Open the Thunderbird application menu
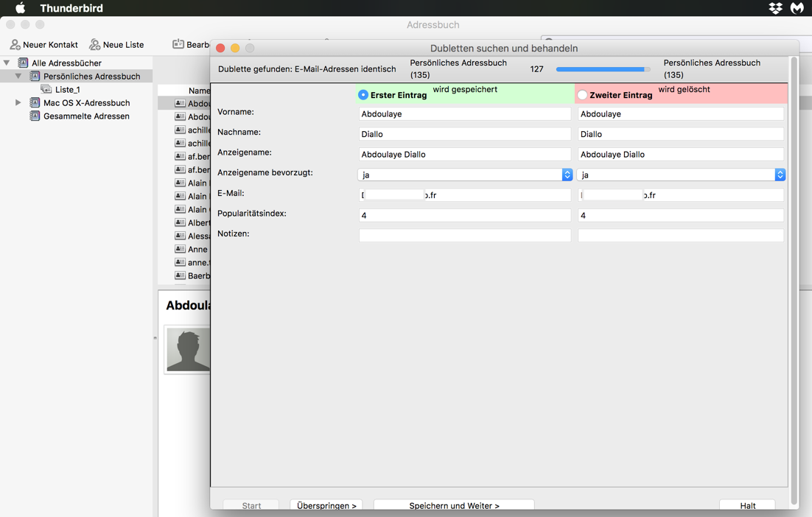This screenshot has width=812, height=517. click(71, 8)
